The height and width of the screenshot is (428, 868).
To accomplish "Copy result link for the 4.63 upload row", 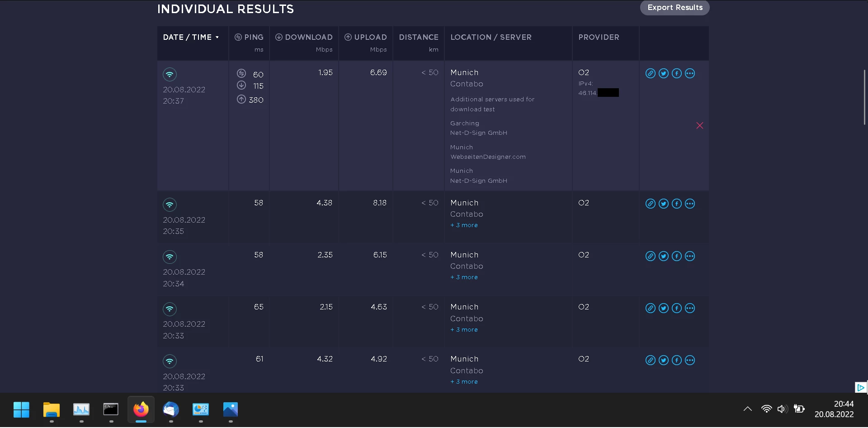I will (650, 308).
